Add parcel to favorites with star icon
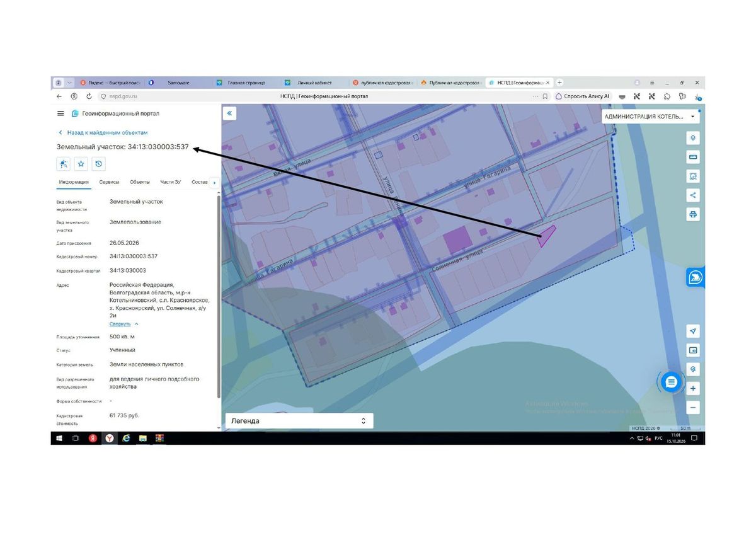The height and width of the screenshot is (535, 756). (81, 164)
